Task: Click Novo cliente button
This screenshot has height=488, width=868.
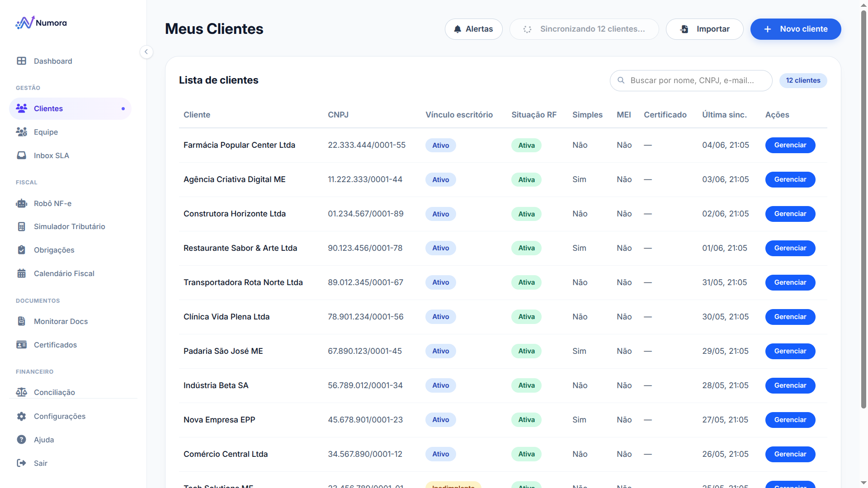Action: point(796,29)
